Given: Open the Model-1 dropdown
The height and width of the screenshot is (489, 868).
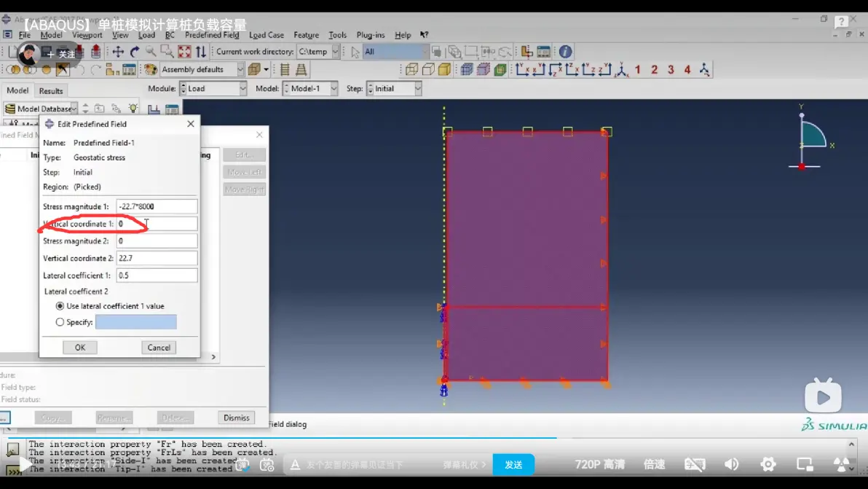Looking at the screenshot, I should click(310, 89).
